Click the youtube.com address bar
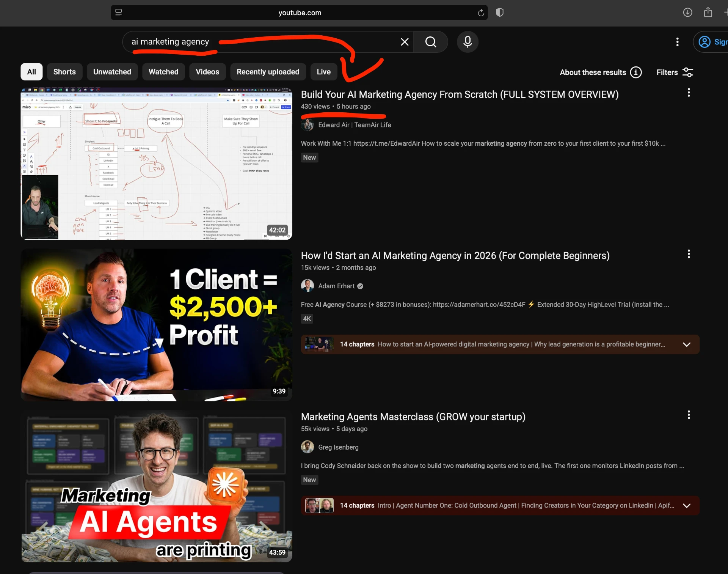The height and width of the screenshot is (574, 728). click(299, 13)
